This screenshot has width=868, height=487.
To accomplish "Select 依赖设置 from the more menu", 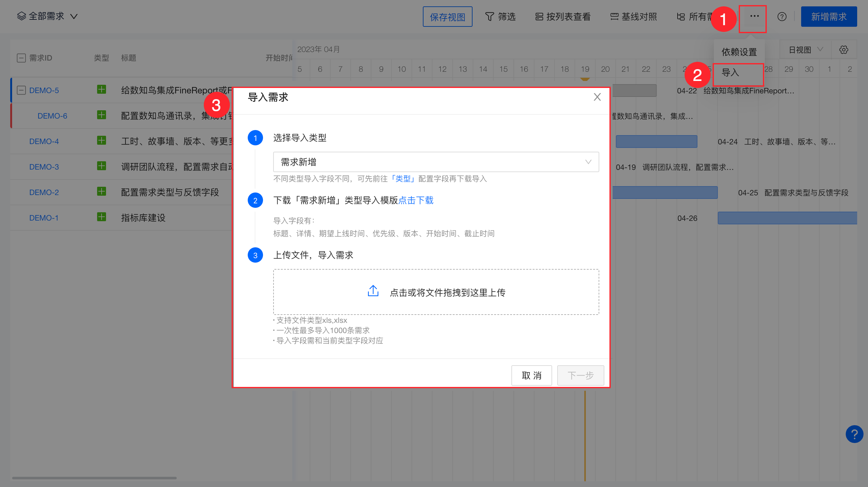I will 739,52.
